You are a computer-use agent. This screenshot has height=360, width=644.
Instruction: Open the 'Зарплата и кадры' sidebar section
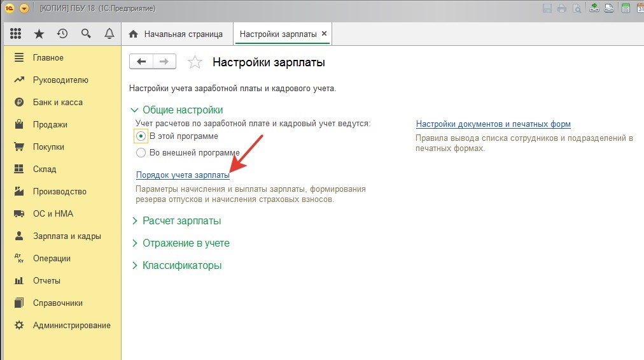[x=67, y=236]
